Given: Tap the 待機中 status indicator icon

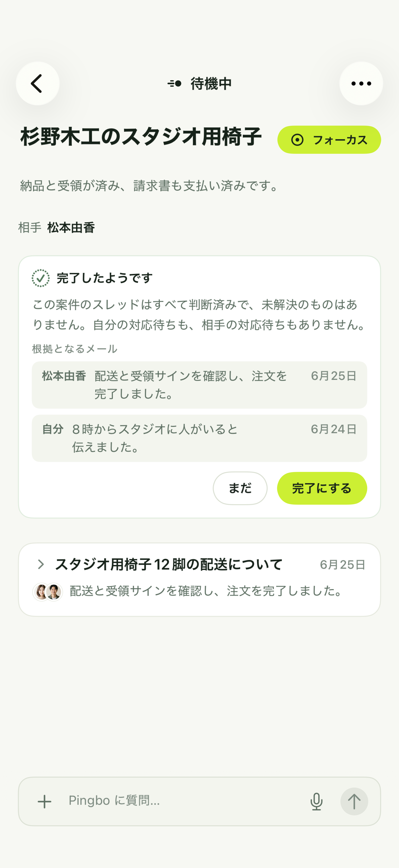Looking at the screenshot, I should tap(174, 84).
